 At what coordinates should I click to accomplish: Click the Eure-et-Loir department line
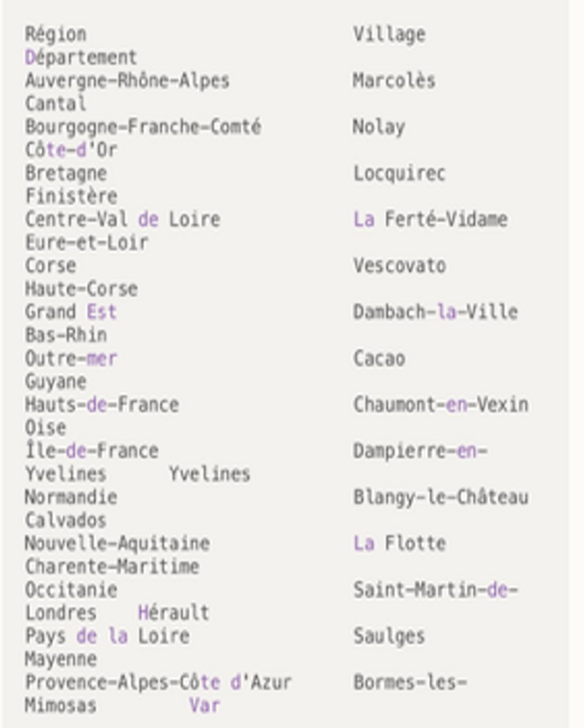pos(87,242)
